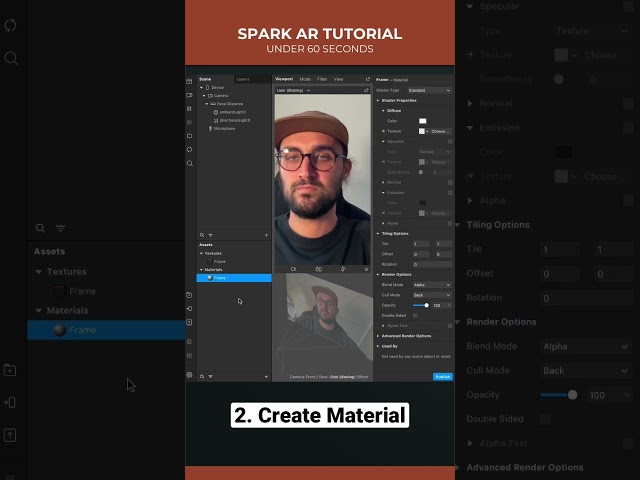Add an asset with the Assets plus icon
Viewport: 640px width, 480px height.
coord(267,376)
